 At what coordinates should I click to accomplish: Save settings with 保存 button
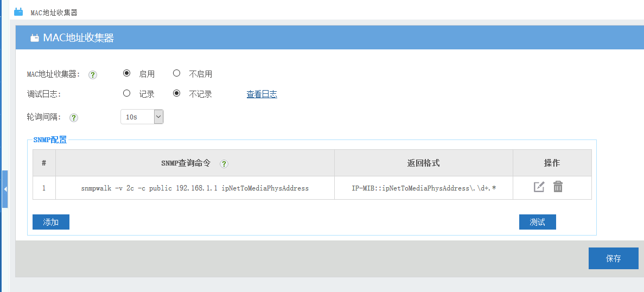tap(613, 258)
